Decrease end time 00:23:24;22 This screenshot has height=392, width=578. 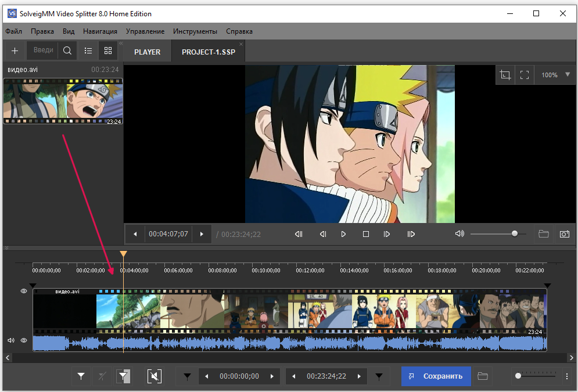pyautogui.click(x=294, y=376)
